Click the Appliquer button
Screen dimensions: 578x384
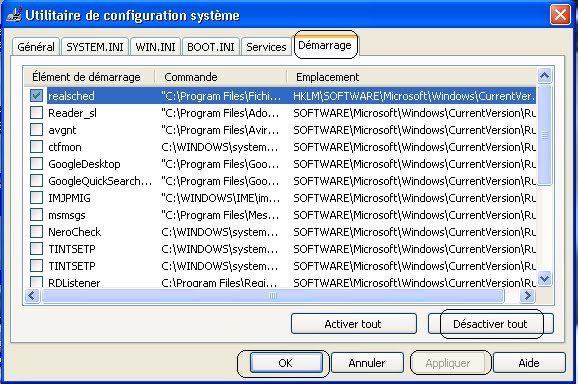(448, 363)
